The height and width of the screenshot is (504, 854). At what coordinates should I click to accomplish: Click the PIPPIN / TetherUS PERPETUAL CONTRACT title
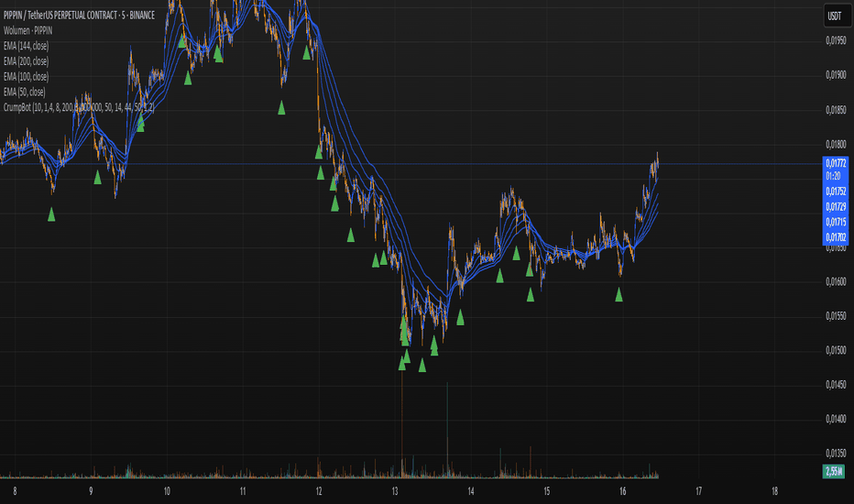(x=79, y=16)
